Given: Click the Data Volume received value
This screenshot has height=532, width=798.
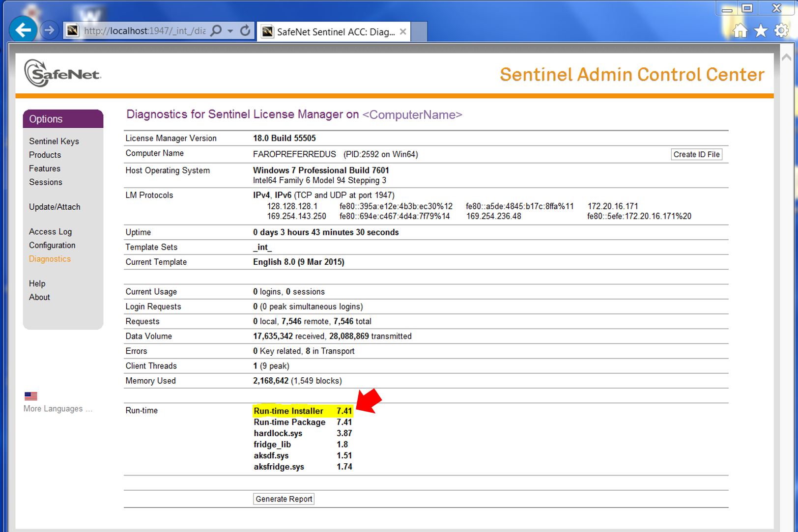Looking at the screenshot, I should 273,336.
